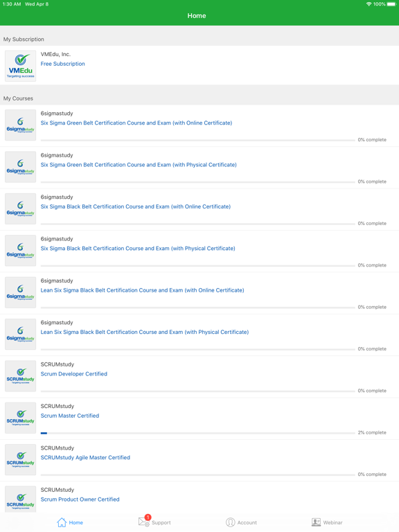Open SCRUMstudy Agile Master Certified course
Viewport: 399px width, 532px height.
(x=85, y=457)
